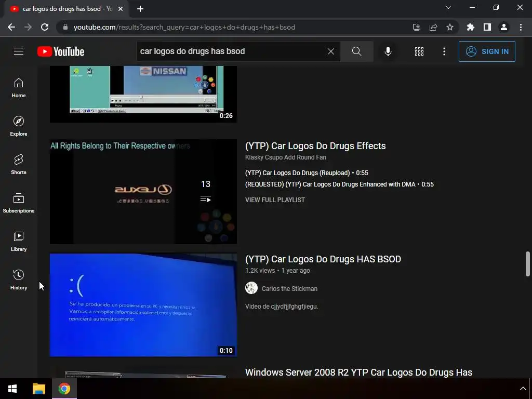Open Library in the sidebar
This screenshot has width=532, height=399.
point(19,241)
